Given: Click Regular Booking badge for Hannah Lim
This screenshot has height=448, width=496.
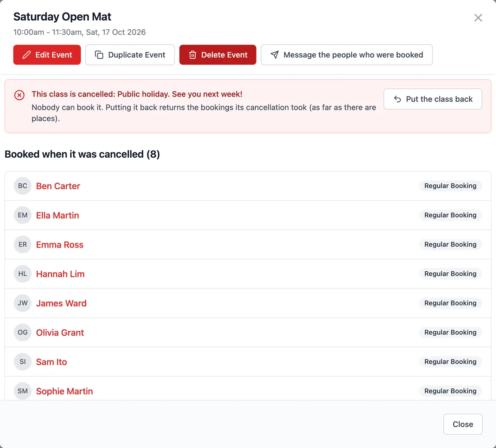Looking at the screenshot, I should (x=450, y=274).
